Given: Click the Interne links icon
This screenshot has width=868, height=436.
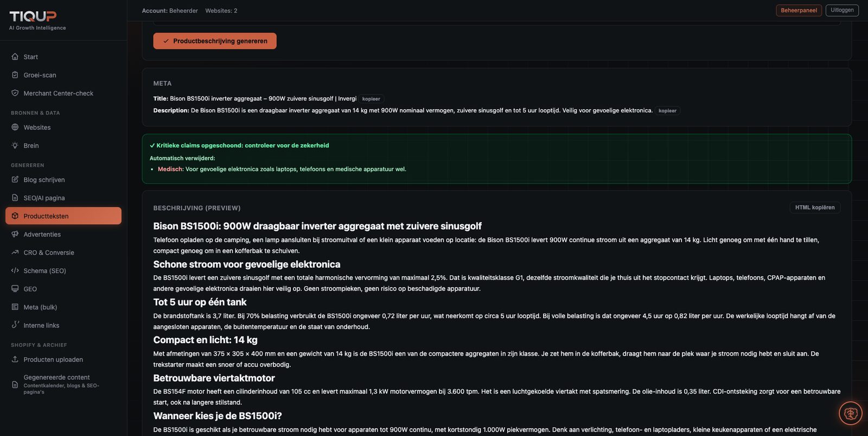Looking at the screenshot, I should [15, 325].
